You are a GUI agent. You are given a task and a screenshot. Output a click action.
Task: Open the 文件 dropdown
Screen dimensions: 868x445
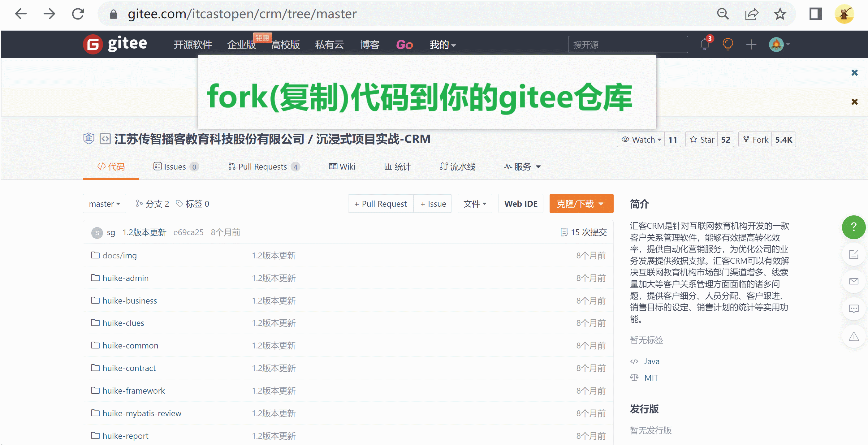(x=475, y=203)
